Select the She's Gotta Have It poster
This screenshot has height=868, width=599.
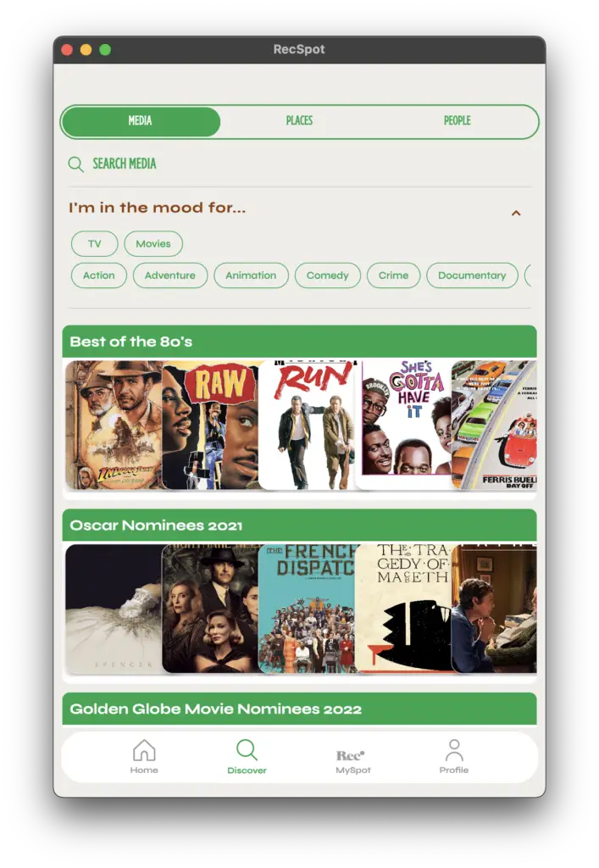pyautogui.click(x=403, y=425)
